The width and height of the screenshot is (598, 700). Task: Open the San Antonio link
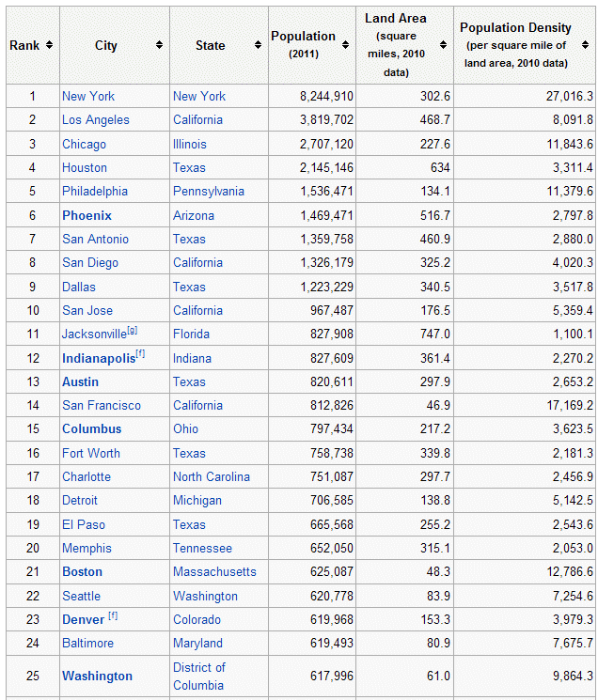coord(95,240)
